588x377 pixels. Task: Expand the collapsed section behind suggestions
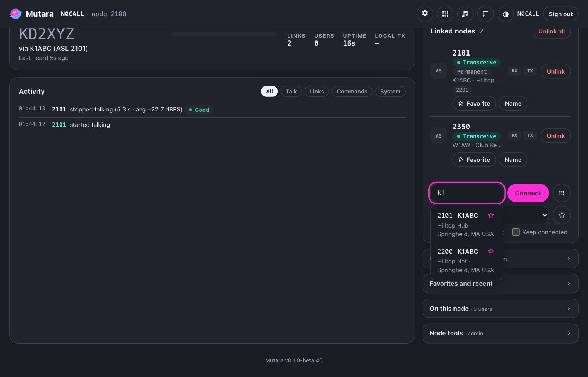[x=540, y=259]
